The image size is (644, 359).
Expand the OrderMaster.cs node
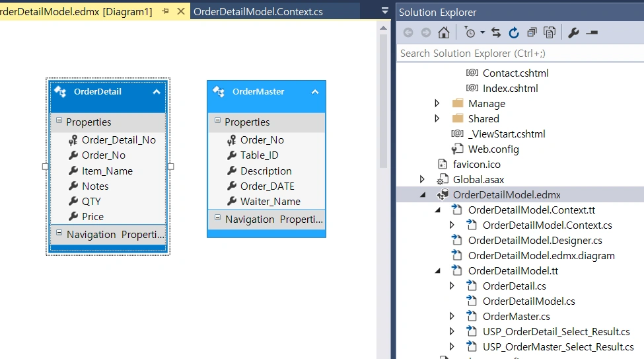[x=452, y=316]
